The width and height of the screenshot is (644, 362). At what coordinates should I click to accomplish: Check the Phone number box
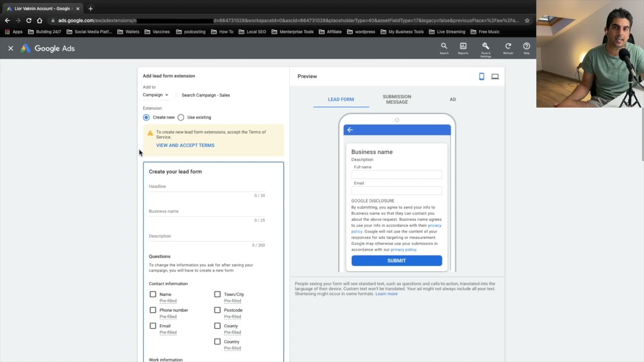click(153, 310)
